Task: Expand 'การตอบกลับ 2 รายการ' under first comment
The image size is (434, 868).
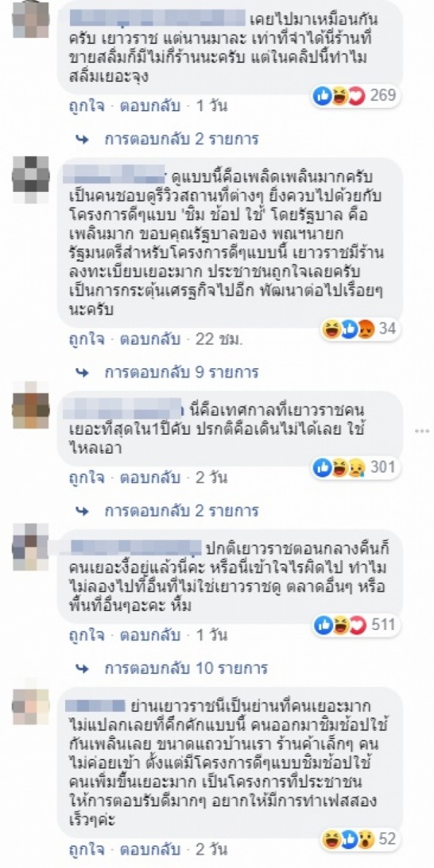Action: pos(181,139)
